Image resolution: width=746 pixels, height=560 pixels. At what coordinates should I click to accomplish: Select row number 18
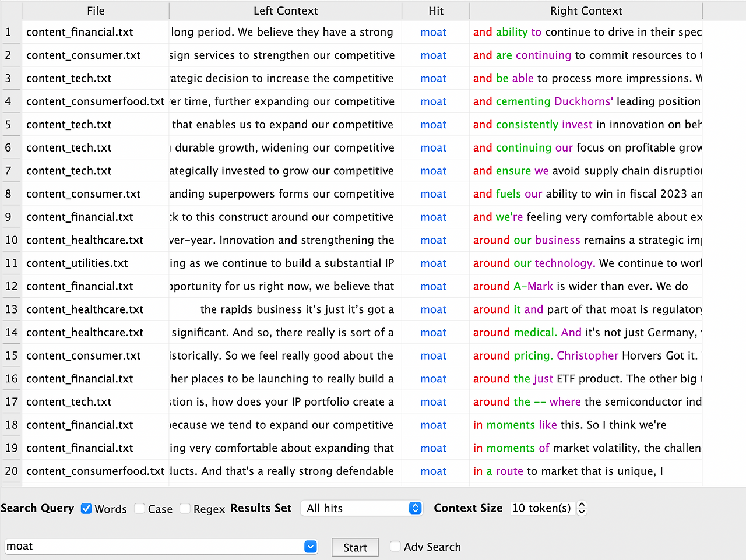11,425
